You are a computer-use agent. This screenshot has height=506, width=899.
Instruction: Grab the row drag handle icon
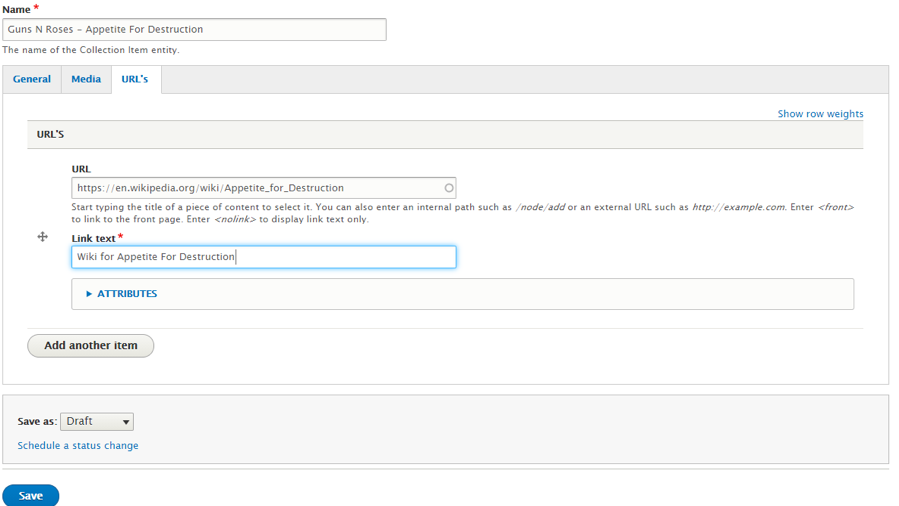[x=42, y=237]
